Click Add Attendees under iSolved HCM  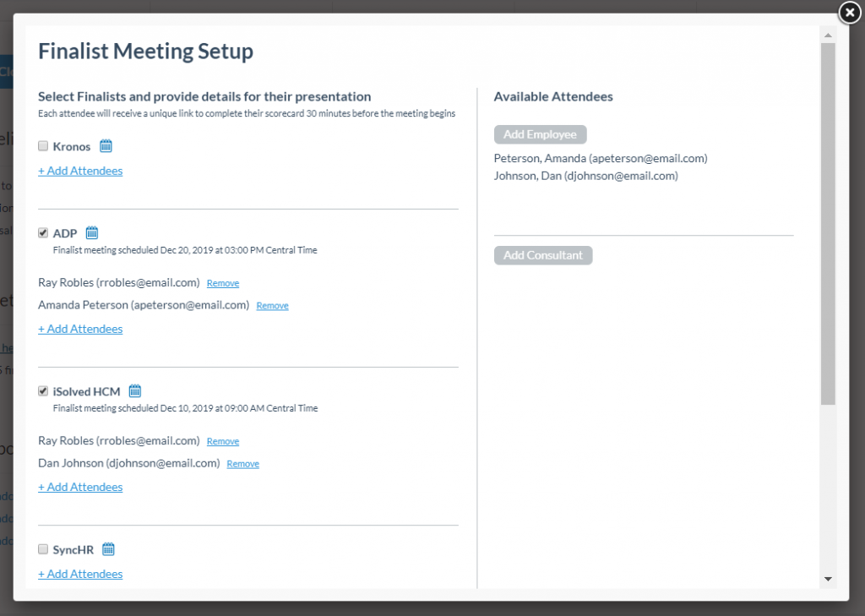[80, 487]
